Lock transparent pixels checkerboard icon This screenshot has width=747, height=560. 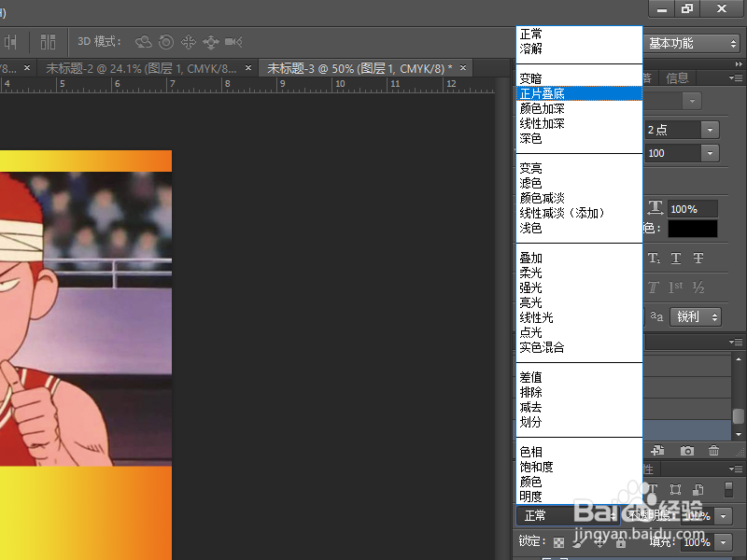coord(558,542)
